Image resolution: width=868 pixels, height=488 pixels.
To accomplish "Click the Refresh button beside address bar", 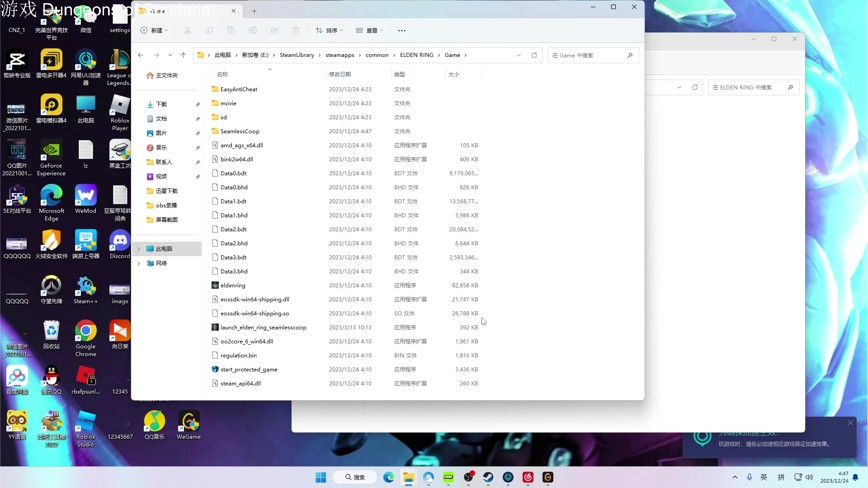I will [x=534, y=55].
